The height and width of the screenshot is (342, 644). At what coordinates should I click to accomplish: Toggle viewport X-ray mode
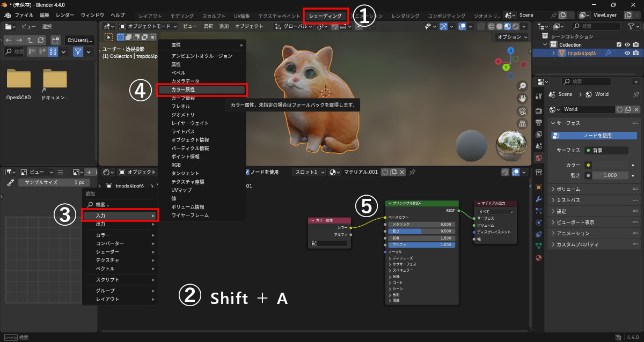tap(481, 26)
